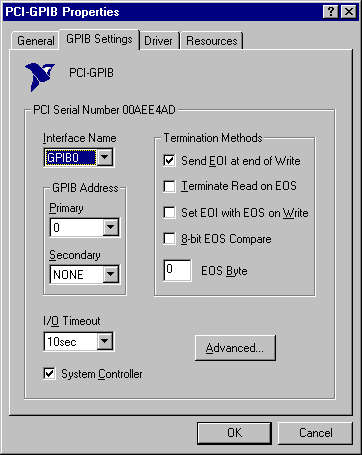
Task: Go to the Resources tab
Action: (x=211, y=41)
